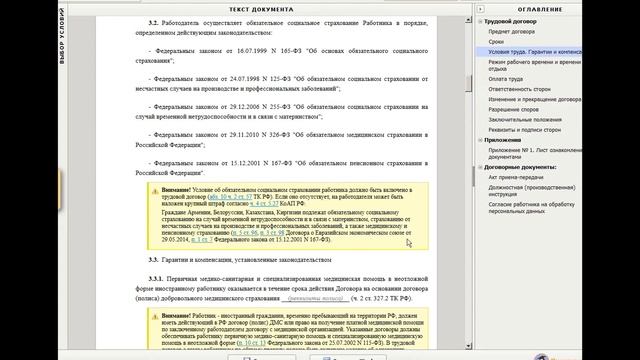This screenshot has width=640, height=360.
Task: Click the ТЕКСТ ДОКУМЕНТА panel header
Action: click(261, 9)
